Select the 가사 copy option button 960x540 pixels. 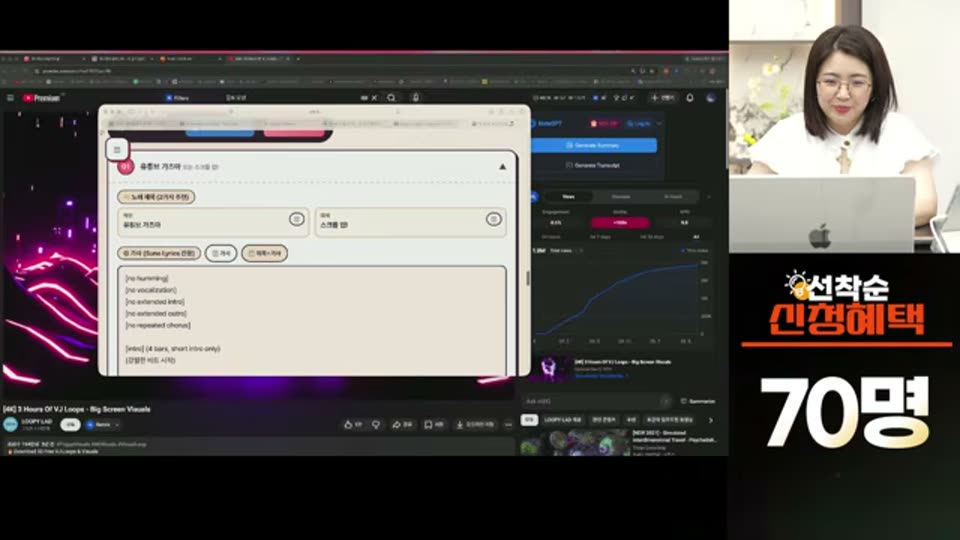click(x=221, y=253)
